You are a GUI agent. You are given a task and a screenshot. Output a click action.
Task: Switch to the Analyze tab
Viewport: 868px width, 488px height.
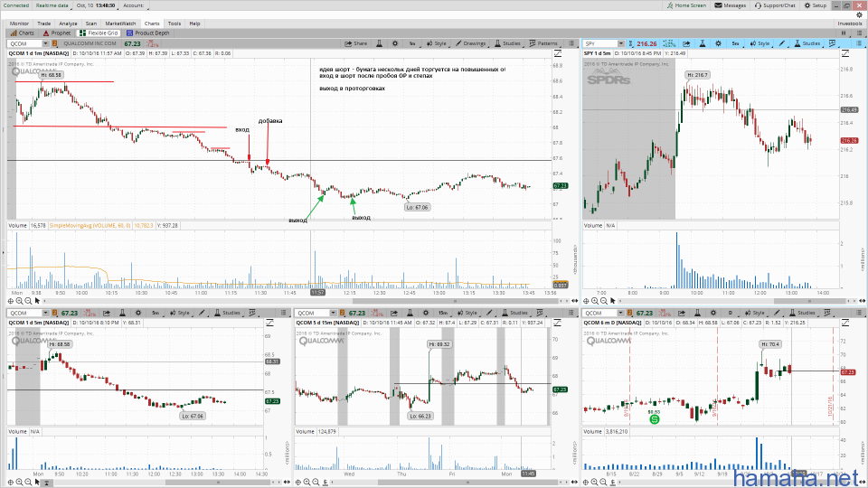(68, 23)
